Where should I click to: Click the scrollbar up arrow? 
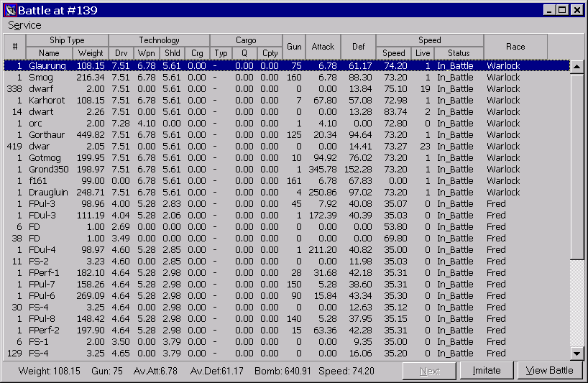576,67
